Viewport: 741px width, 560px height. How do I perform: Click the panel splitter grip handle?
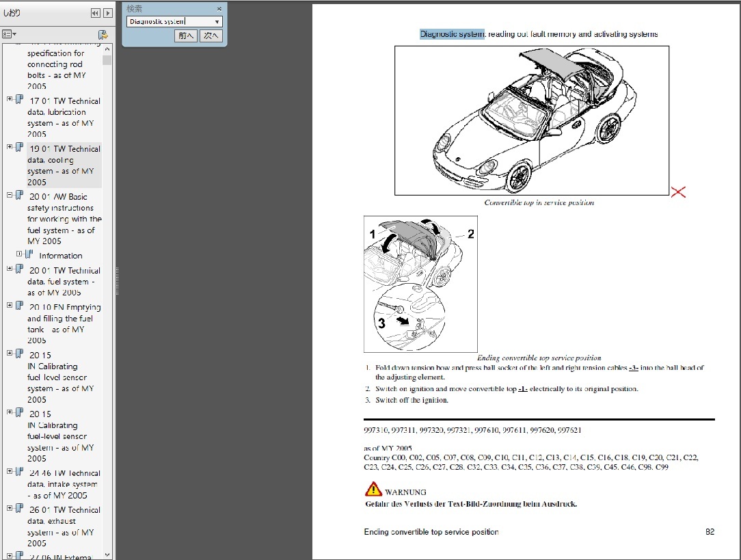coord(117,281)
